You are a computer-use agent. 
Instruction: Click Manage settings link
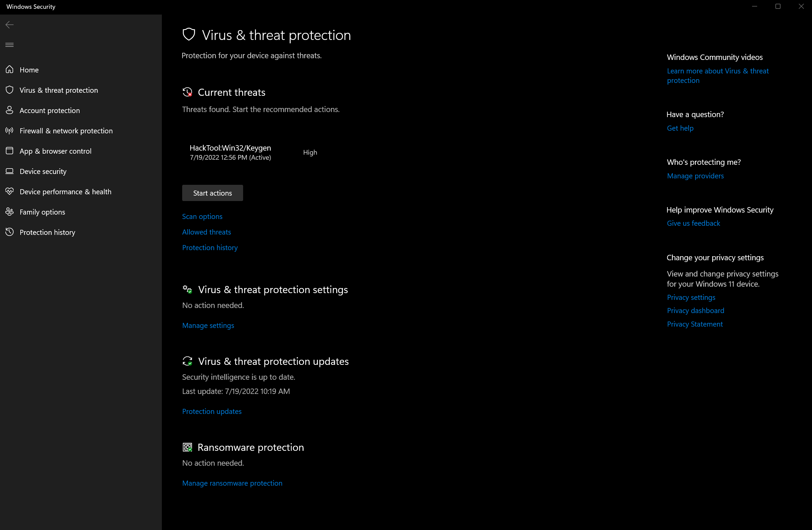pyautogui.click(x=208, y=325)
